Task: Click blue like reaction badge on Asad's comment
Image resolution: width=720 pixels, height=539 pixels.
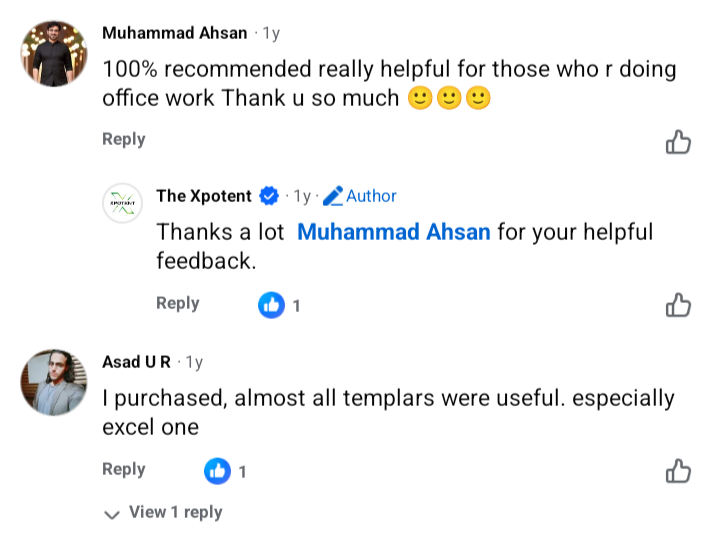Action: (217, 470)
